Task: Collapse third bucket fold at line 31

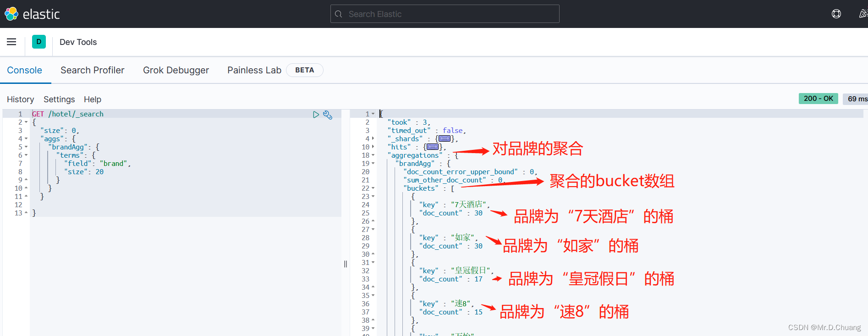Action: coord(373,262)
